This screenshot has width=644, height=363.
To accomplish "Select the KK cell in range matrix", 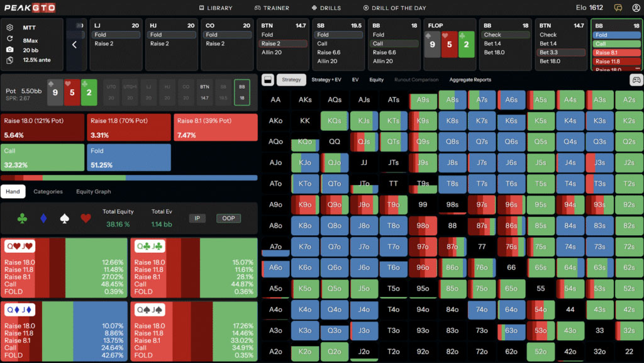I will click(x=304, y=121).
